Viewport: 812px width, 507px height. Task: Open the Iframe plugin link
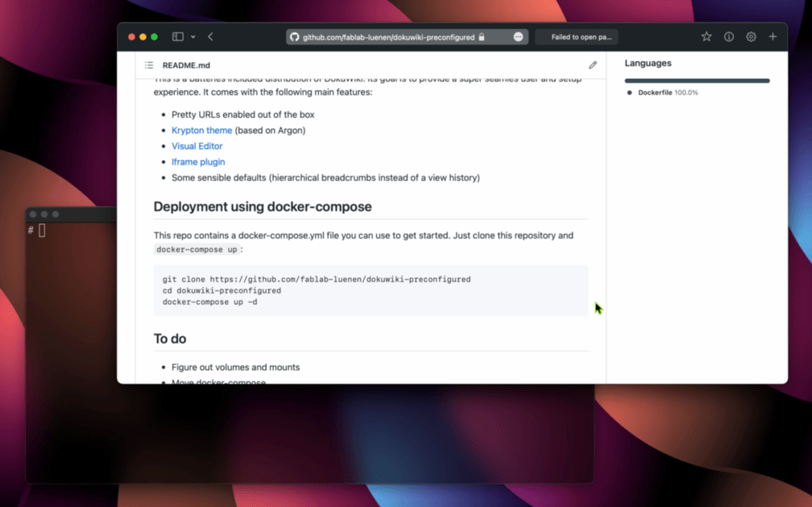tap(198, 162)
